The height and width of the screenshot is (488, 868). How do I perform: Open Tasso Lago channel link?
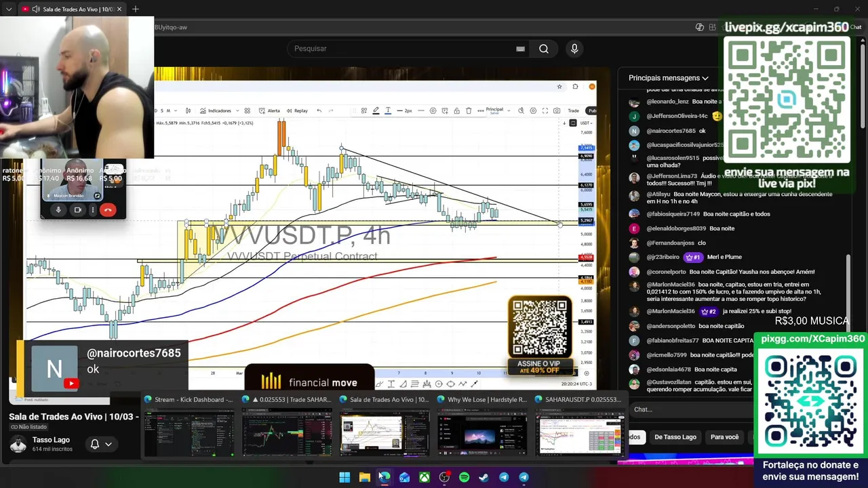[51, 440]
